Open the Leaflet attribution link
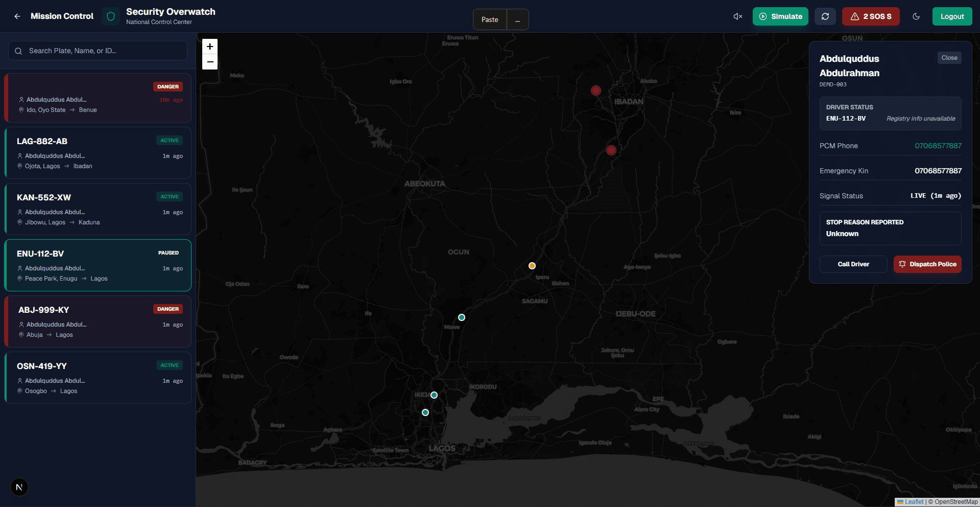Viewport: 980px width, 507px height. [x=914, y=502]
